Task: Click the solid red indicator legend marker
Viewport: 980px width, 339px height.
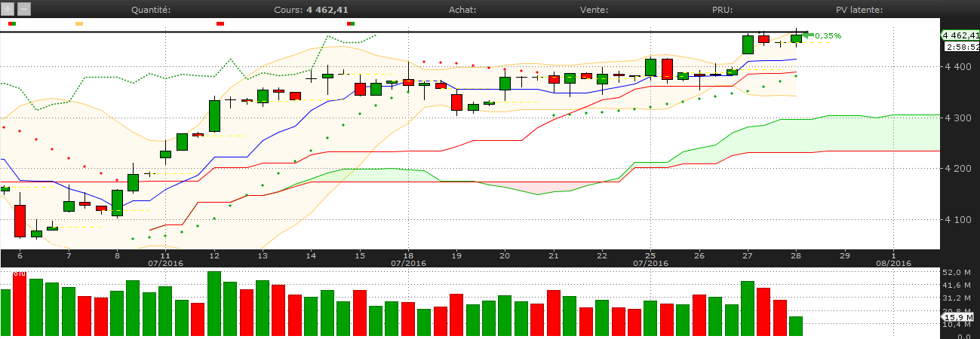Action: [x=220, y=24]
